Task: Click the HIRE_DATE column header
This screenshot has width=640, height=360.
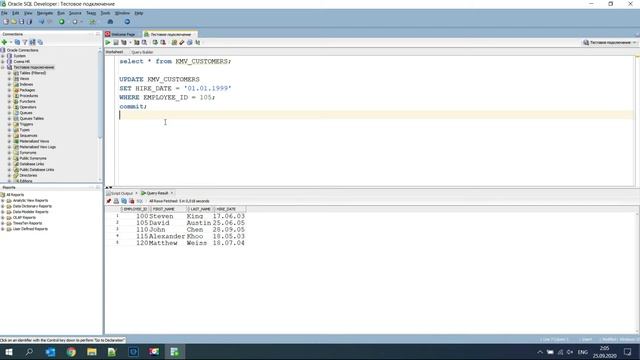Action: tap(229, 209)
